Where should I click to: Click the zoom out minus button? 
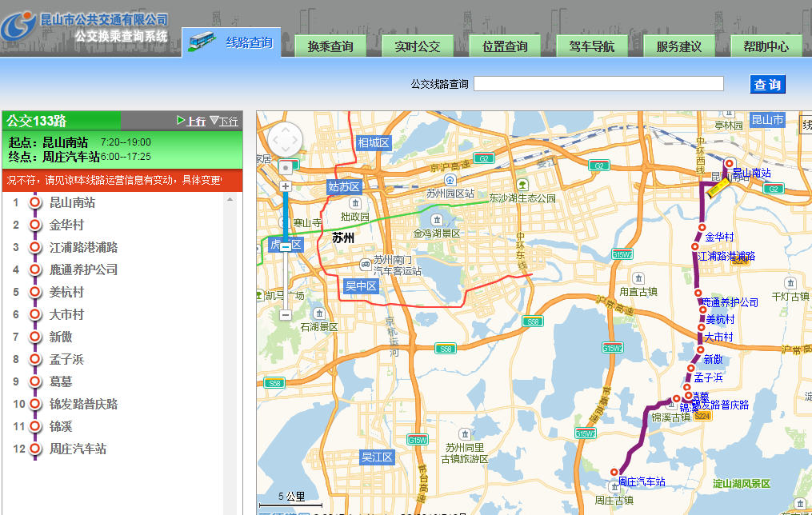[286, 315]
